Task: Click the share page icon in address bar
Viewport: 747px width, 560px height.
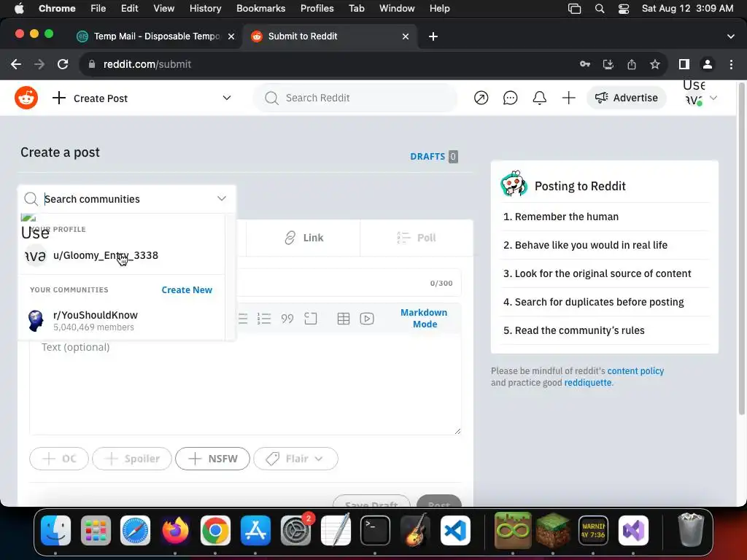Action: (632, 64)
